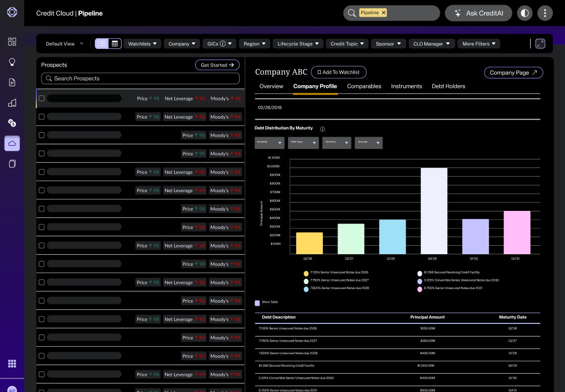
Task: Click the Ask CreditAI button
Action: point(478,13)
